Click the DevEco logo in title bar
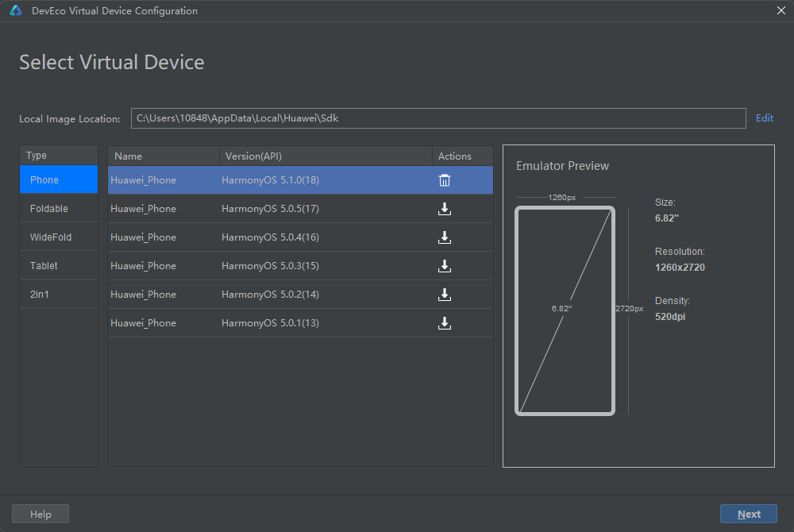794x532 pixels. [x=16, y=10]
